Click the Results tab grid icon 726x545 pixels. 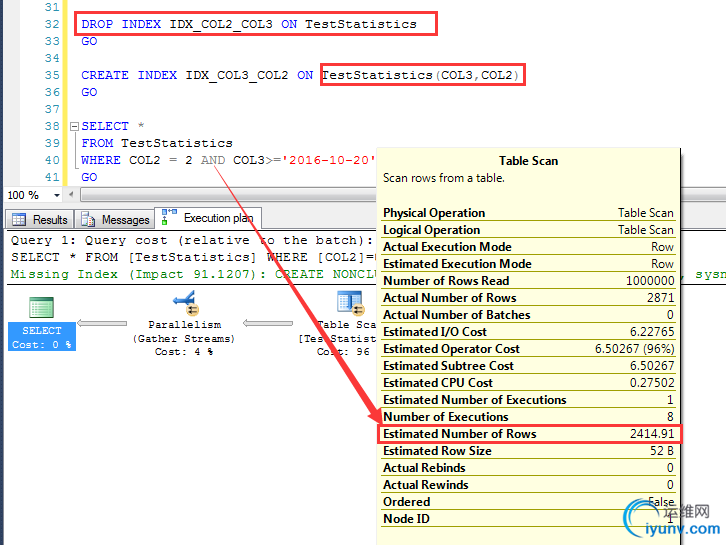point(19,219)
